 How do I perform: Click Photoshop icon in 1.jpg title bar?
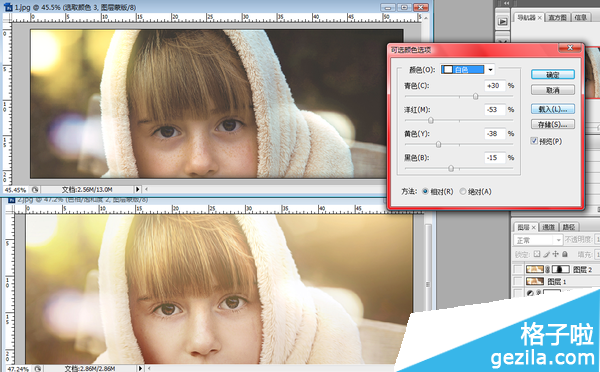pos(8,7)
